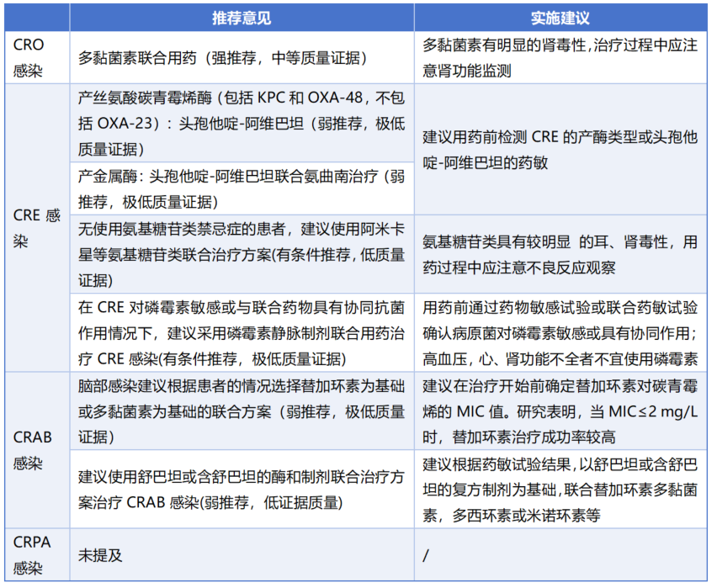Click the 推荐意见 column header
The image size is (717, 588).
pyautogui.click(x=241, y=18)
